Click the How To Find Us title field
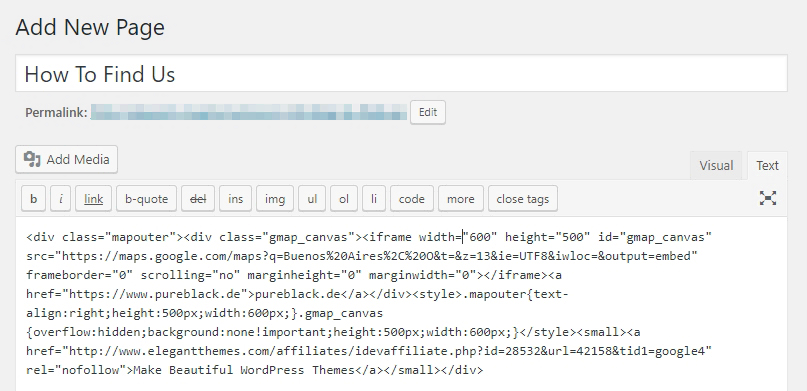 401,74
